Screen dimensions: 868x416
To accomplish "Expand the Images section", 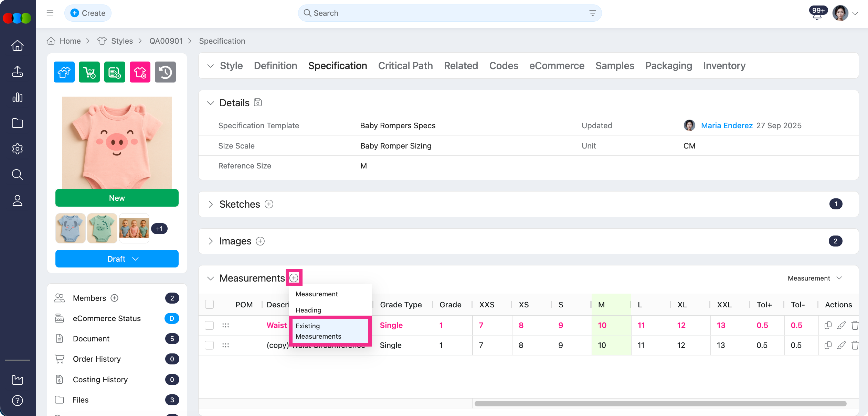I will (x=211, y=241).
